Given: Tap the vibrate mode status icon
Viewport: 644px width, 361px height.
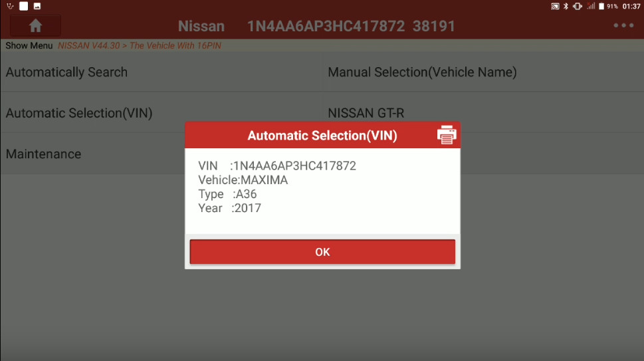Looking at the screenshot, I should click(x=578, y=6).
